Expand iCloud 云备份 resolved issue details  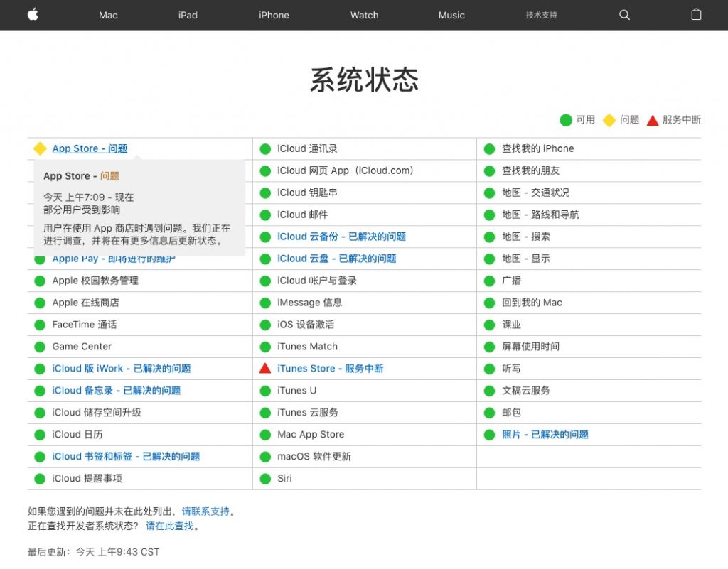coord(341,237)
